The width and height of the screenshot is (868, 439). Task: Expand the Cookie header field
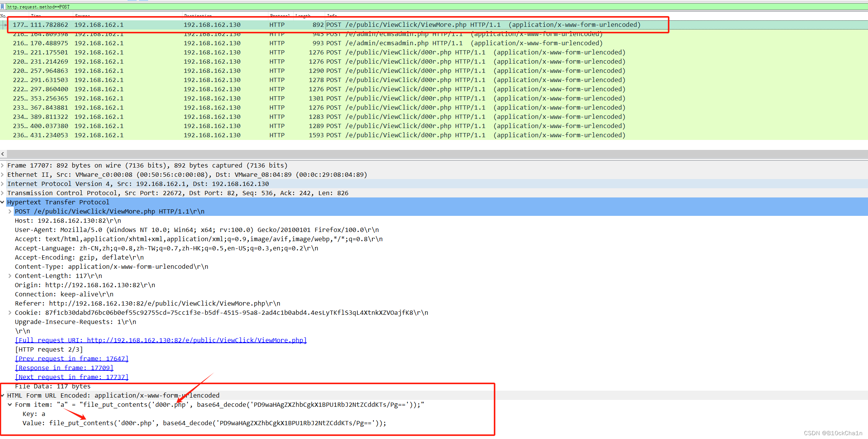click(x=10, y=313)
